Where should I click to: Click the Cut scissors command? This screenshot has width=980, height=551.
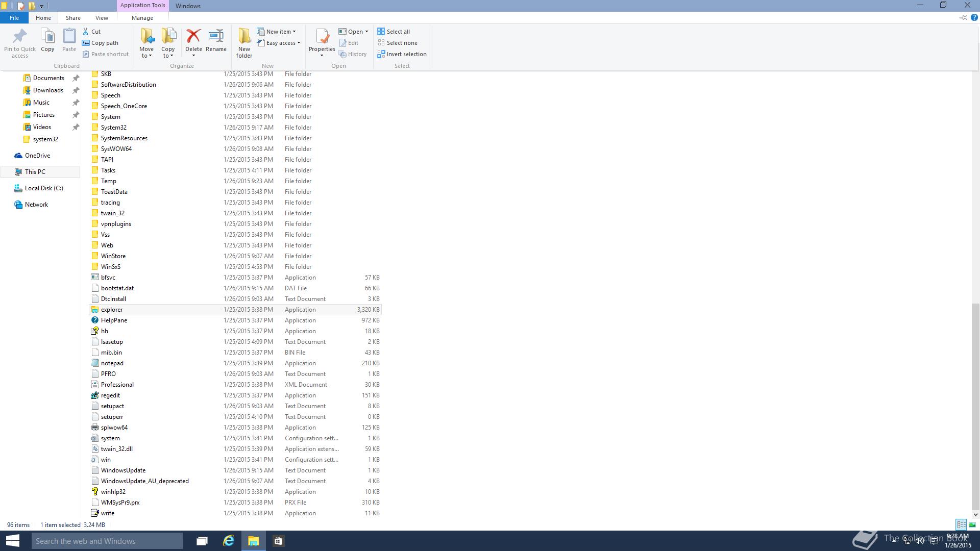(x=92, y=32)
